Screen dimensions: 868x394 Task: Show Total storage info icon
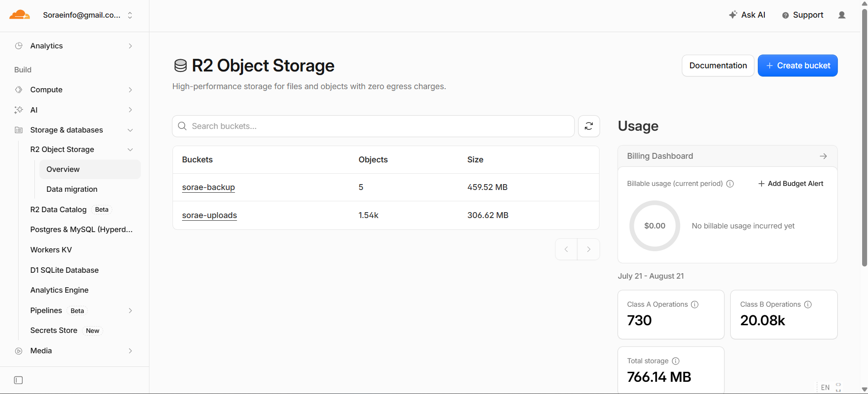pyautogui.click(x=676, y=361)
